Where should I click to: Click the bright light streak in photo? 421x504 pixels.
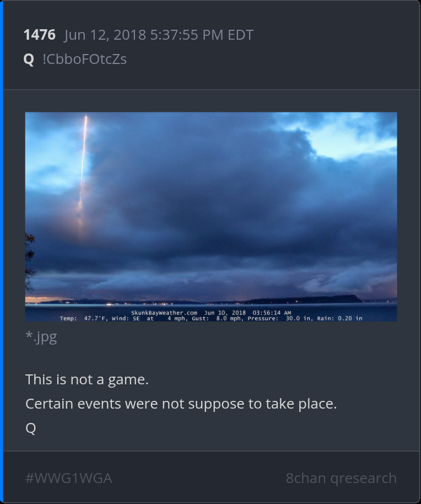pyautogui.click(x=83, y=167)
